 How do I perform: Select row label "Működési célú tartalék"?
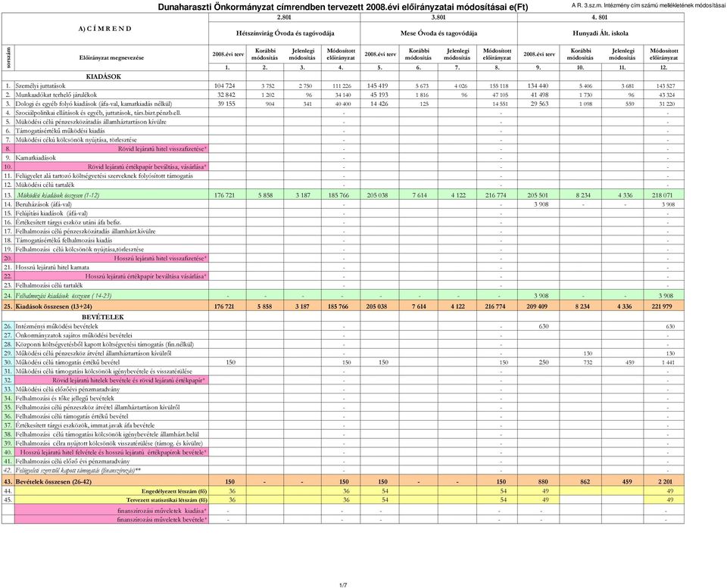[x=45, y=185]
